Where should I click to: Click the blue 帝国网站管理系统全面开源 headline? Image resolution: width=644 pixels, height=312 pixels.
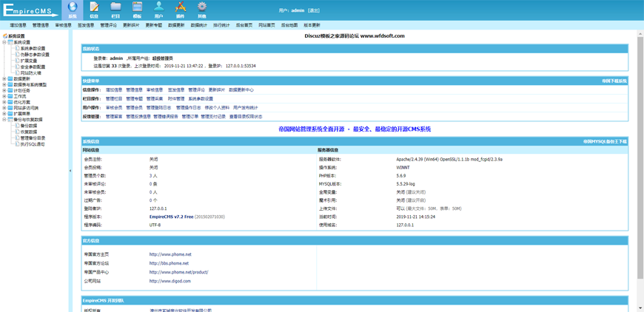tap(355, 129)
